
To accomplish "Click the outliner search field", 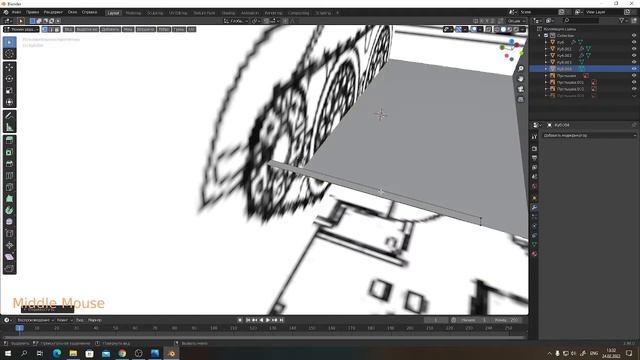I will (582, 20).
